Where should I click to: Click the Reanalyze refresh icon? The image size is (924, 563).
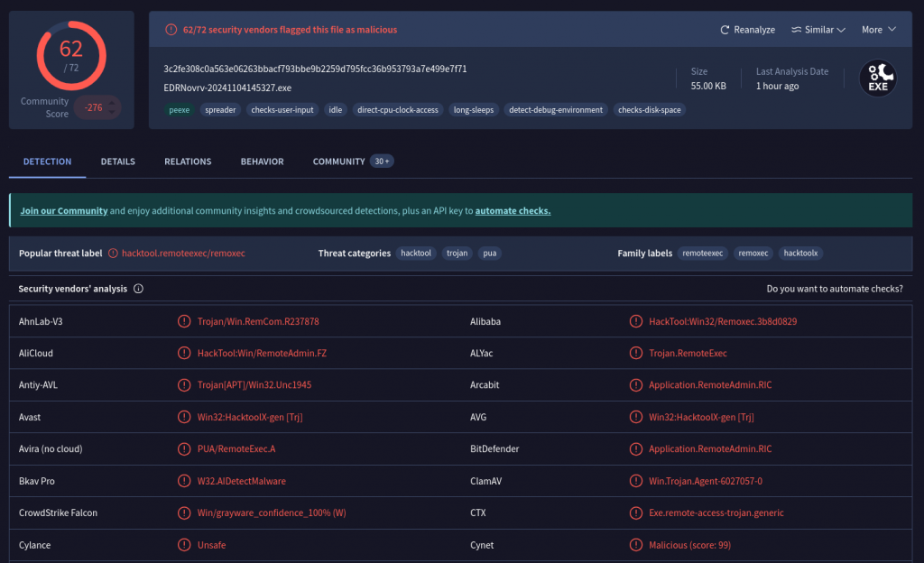[x=725, y=30]
